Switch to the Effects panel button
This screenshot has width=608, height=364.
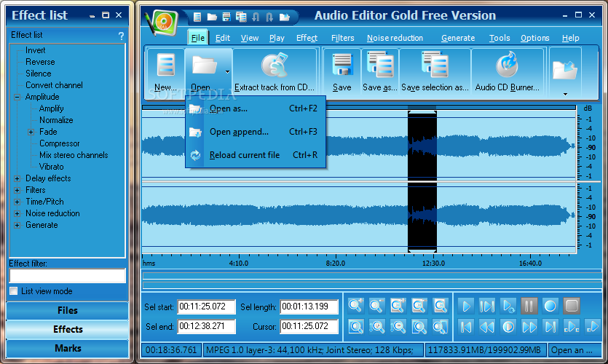(x=68, y=330)
